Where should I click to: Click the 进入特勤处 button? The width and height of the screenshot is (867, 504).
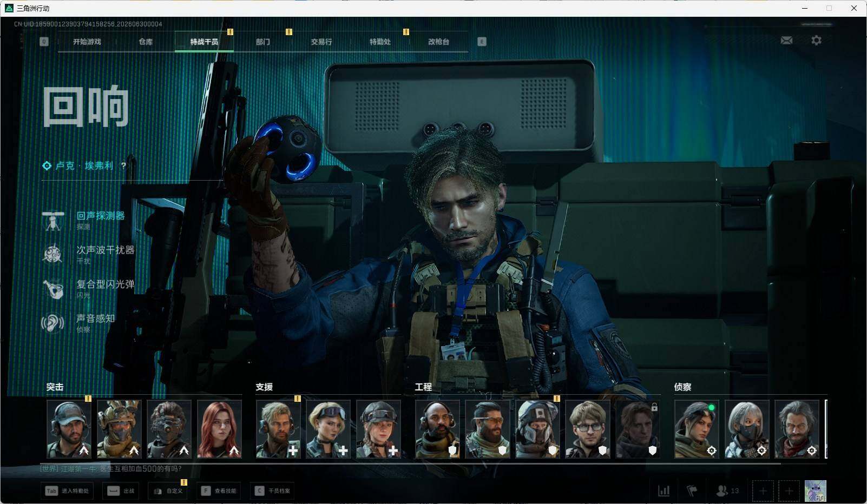67,491
